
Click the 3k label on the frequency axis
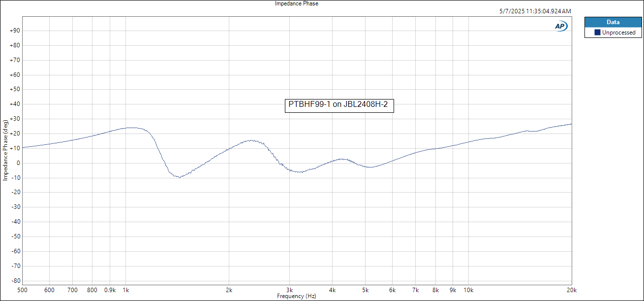(x=290, y=290)
